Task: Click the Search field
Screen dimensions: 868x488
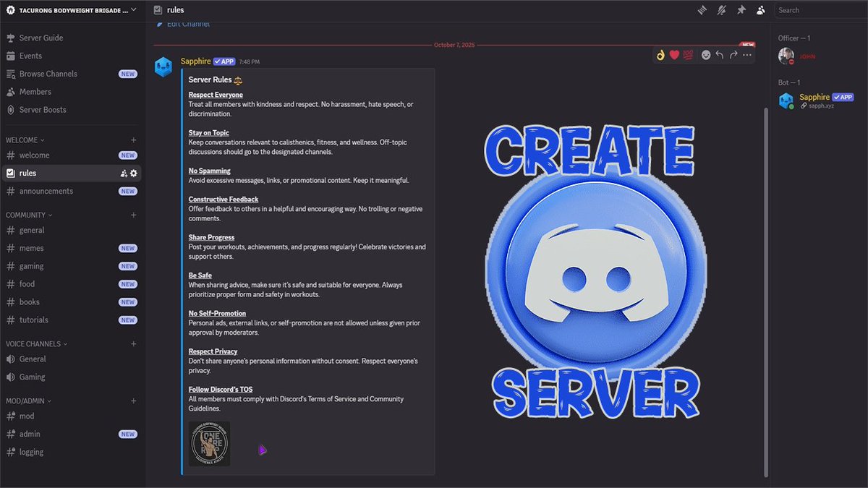Action: click(x=821, y=10)
